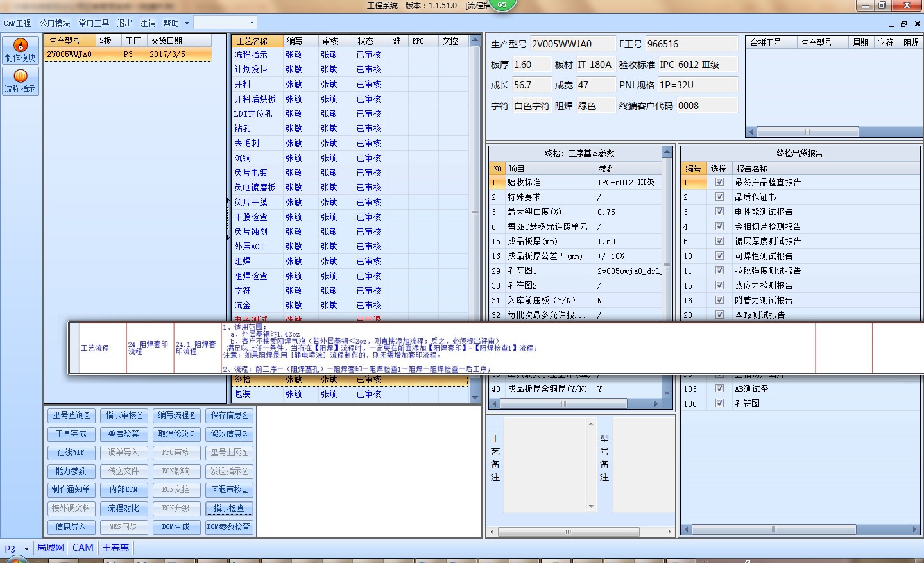924x563 pixels.
Task: Click the 回退审核B button
Action: coord(229,490)
